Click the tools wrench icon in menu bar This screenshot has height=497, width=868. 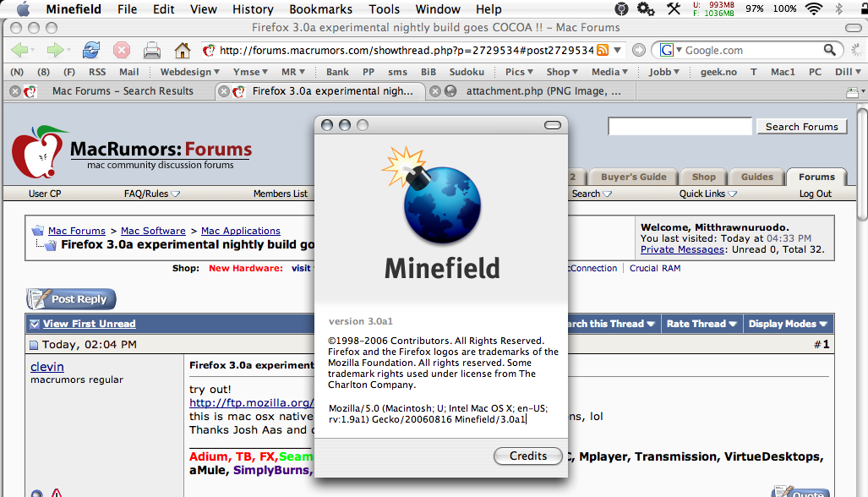[674, 8]
